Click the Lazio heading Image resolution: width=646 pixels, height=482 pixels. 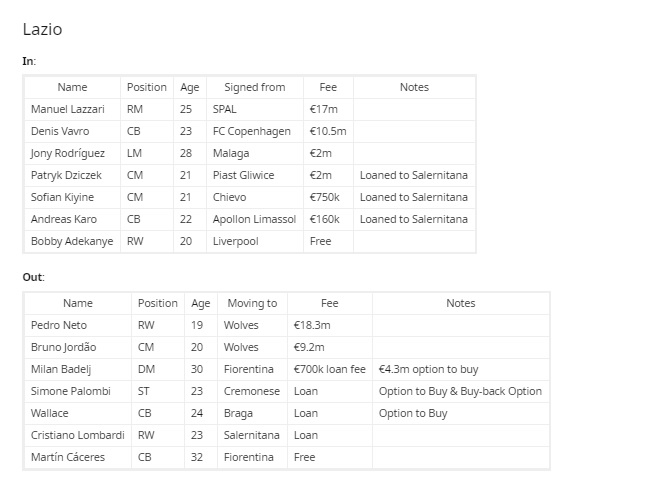coord(42,29)
